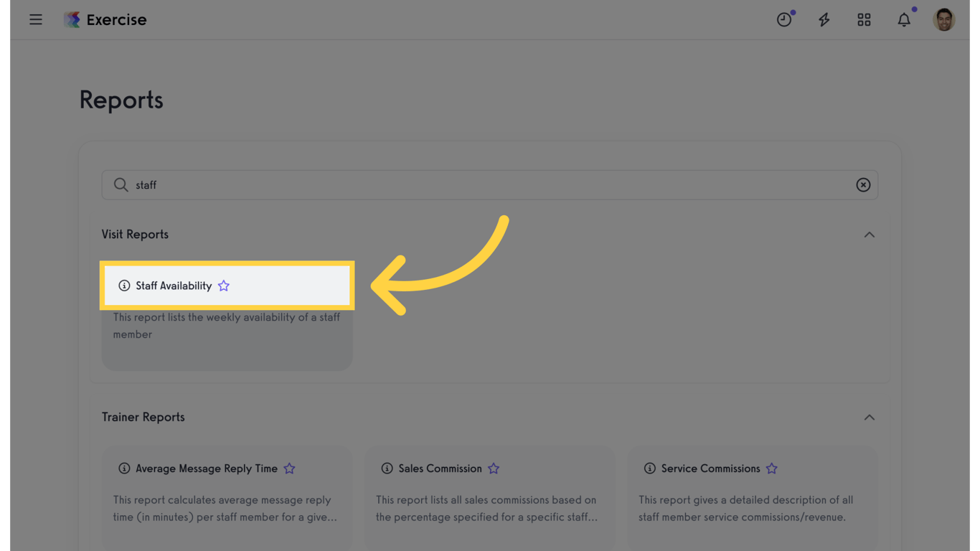Open the hamburger navigation menu
This screenshot has width=980, height=551.
pyautogui.click(x=36, y=19)
